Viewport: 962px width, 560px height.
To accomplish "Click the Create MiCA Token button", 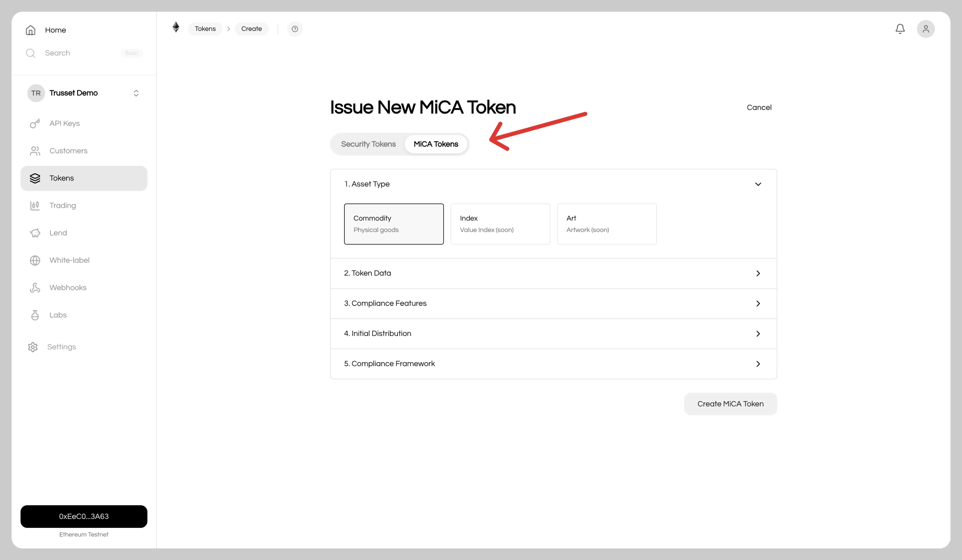I will (x=730, y=404).
